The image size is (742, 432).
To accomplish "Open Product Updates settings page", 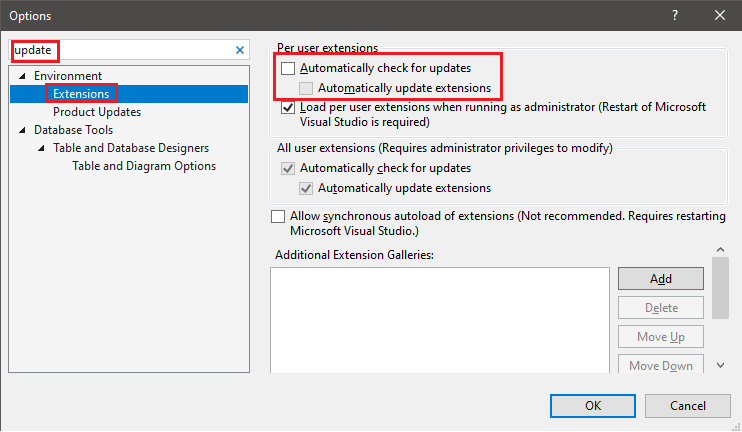I will [97, 112].
